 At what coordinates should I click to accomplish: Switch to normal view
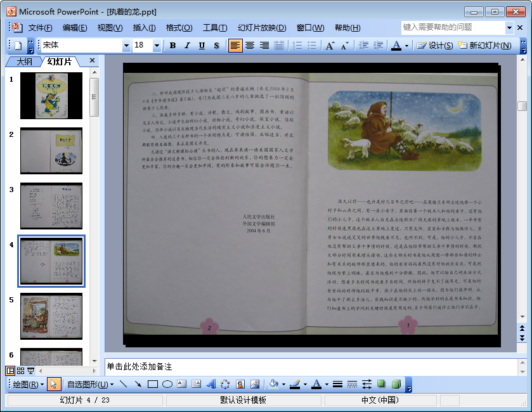(x=11, y=371)
